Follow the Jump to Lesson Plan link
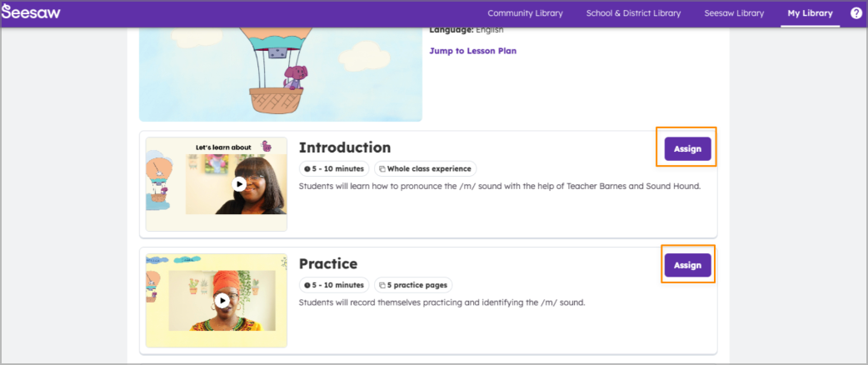868x365 pixels. click(472, 51)
